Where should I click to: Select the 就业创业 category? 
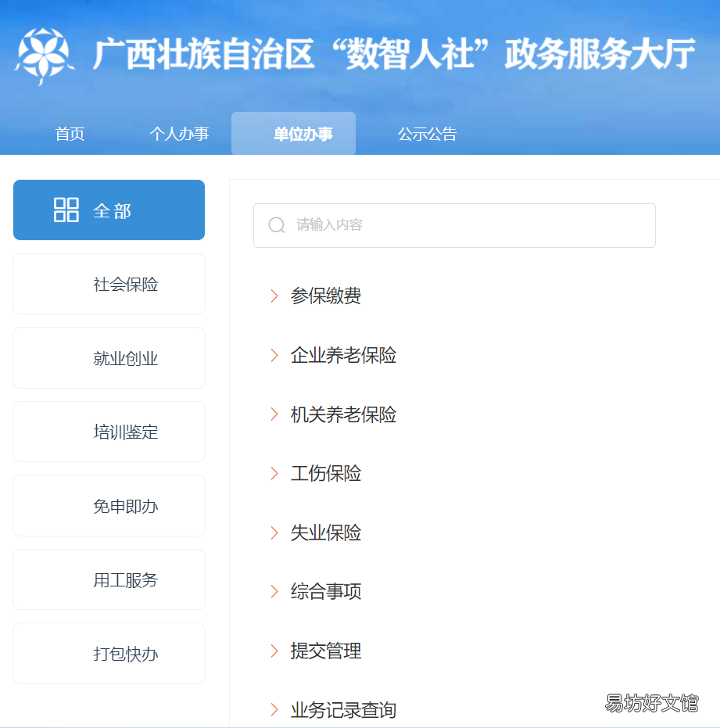(109, 358)
